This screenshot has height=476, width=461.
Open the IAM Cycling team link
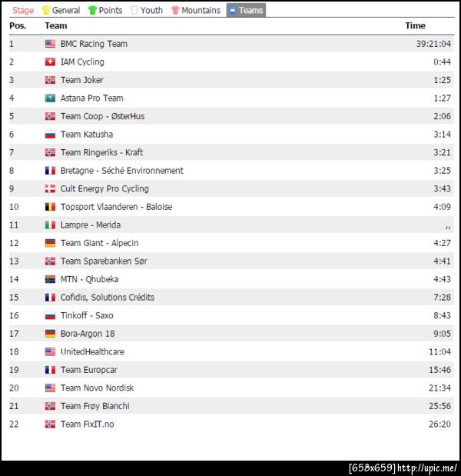tap(82, 62)
